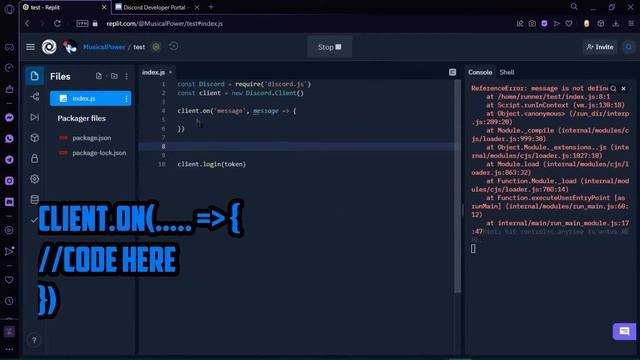Open the Database sidebar icon
640x360 pixels.
(x=35, y=199)
